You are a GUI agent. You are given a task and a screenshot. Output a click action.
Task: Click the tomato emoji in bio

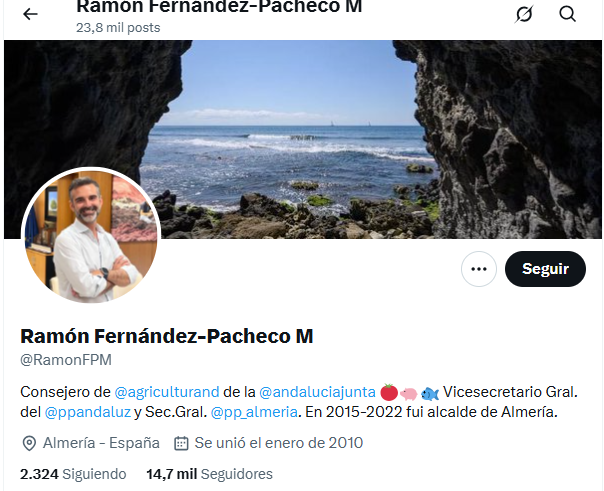[389, 392]
